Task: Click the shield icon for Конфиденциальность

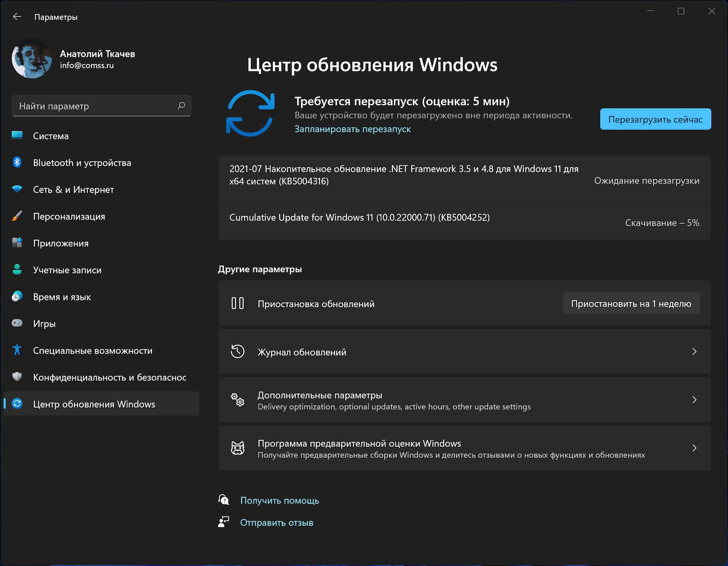Action: 17,377
